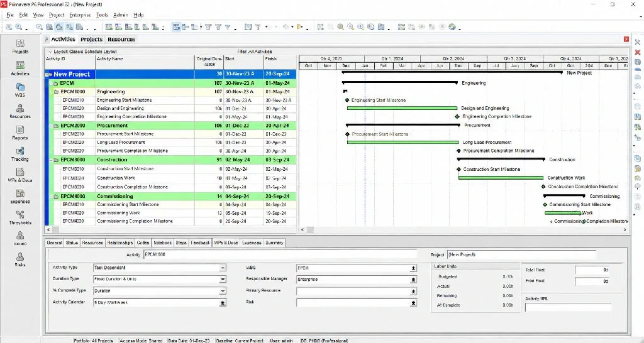Sort by the Activity Name column header
This screenshot has width=644, height=343.
click(145, 62)
